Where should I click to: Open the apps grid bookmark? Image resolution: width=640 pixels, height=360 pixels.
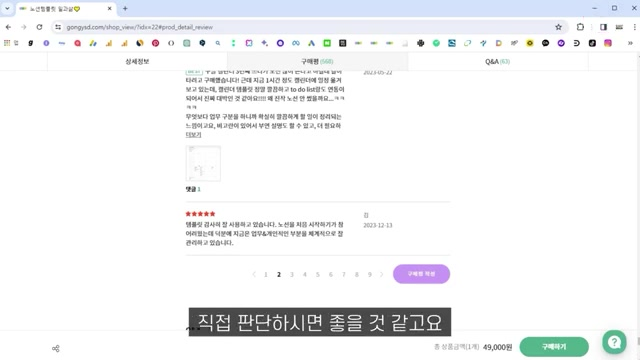point(7,43)
